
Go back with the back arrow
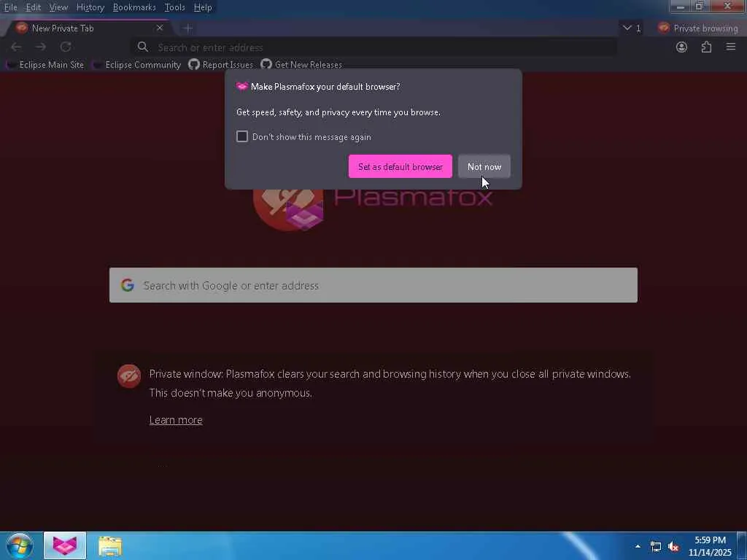16,47
